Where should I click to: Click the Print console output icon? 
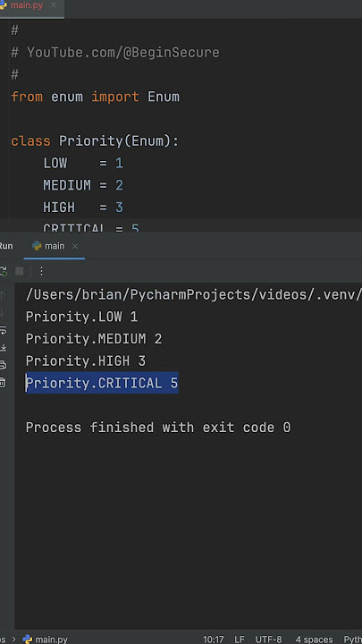coord(3,365)
